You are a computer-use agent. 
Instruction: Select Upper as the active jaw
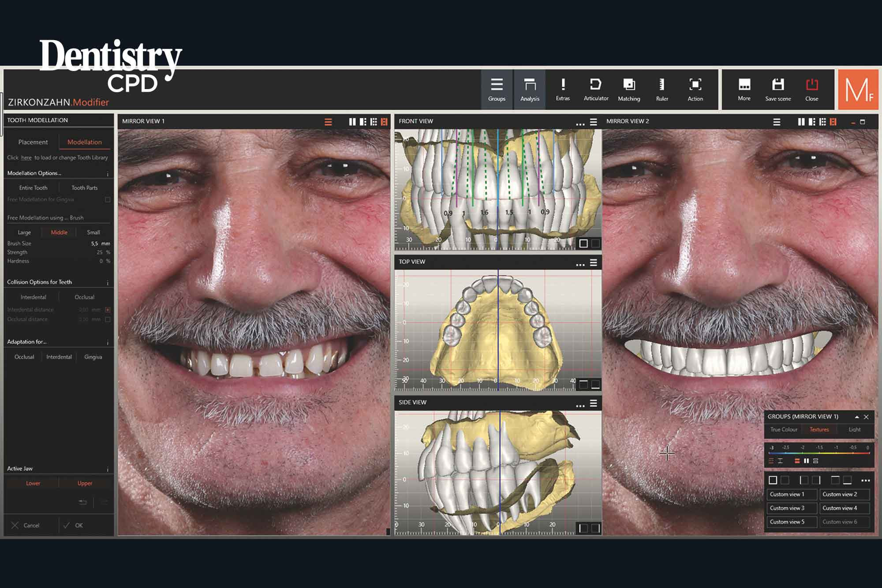[x=85, y=483]
